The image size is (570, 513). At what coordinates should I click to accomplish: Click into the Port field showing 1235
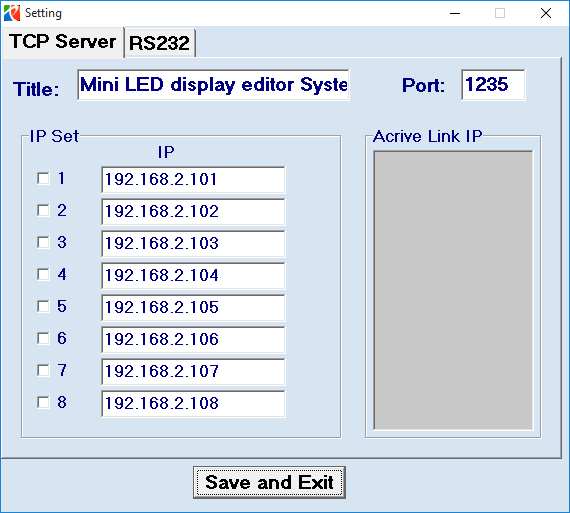(493, 85)
